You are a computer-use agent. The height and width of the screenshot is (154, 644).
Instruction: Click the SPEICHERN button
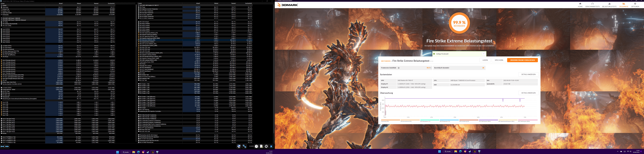(x=499, y=60)
